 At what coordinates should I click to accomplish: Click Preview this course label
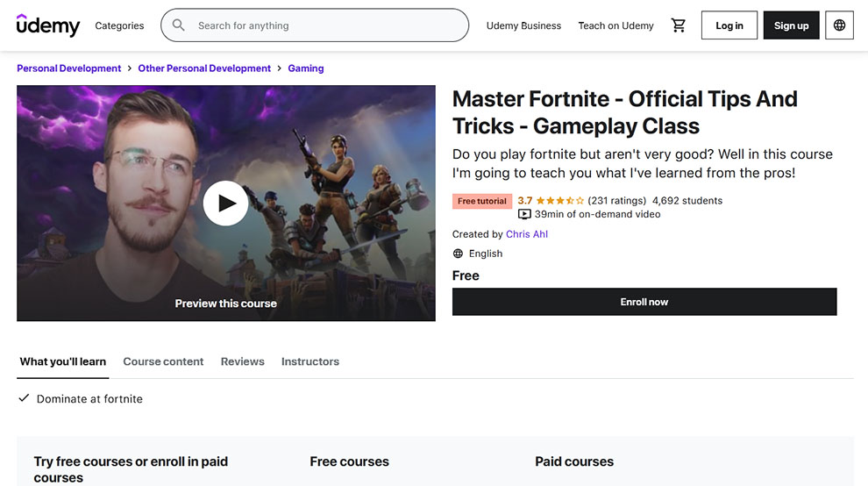(226, 304)
